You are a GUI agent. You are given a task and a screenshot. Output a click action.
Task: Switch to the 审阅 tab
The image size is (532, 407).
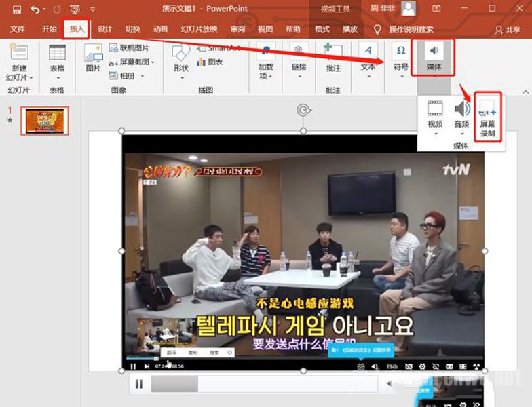coord(237,29)
